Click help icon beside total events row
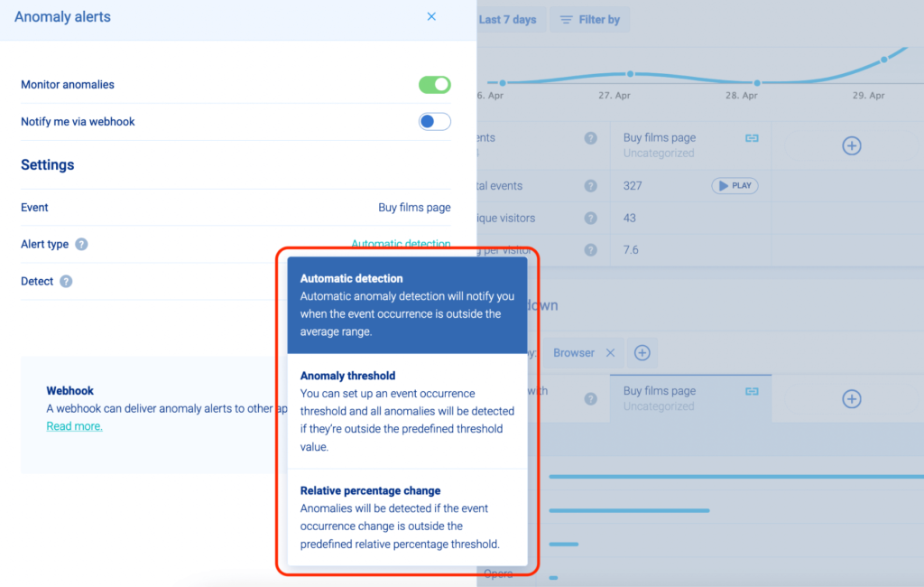Image resolution: width=924 pixels, height=587 pixels. click(590, 186)
